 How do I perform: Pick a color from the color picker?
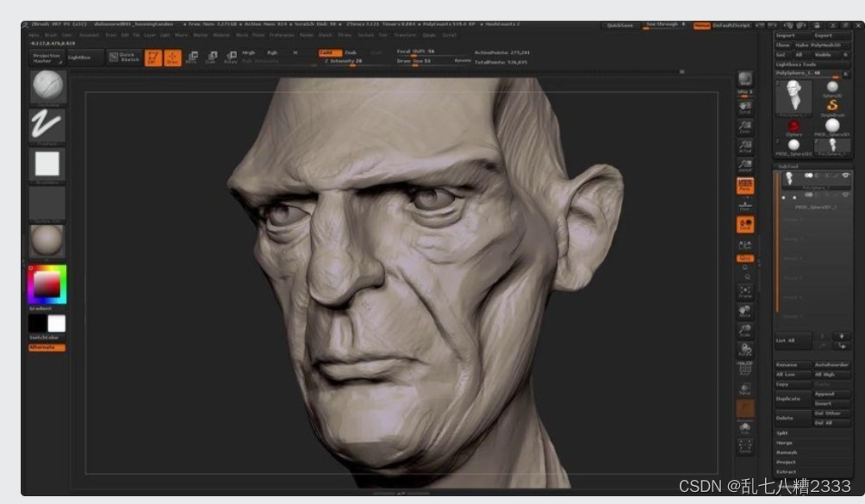tap(47, 284)
